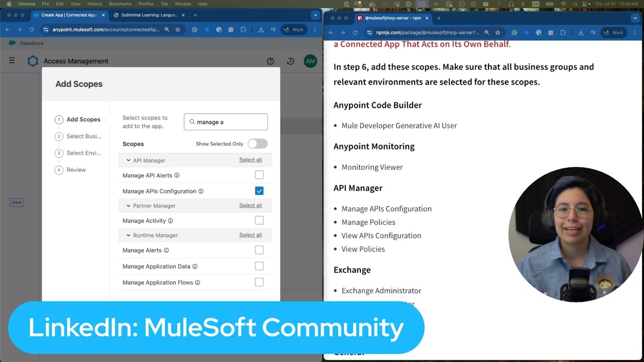This screenshot has width=644, height=362.
Task: Select the @mulesoft/mcp-server npm tab
Action: (393, 18)
